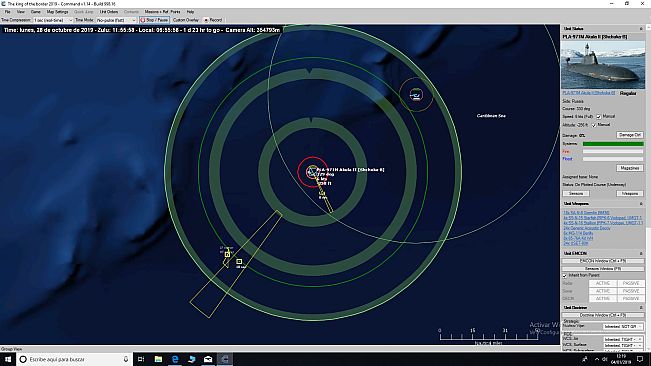Screen dimensions: 651x366
Task: Open Microsoft Edge from the taskbar
Action: coord(175,359)
